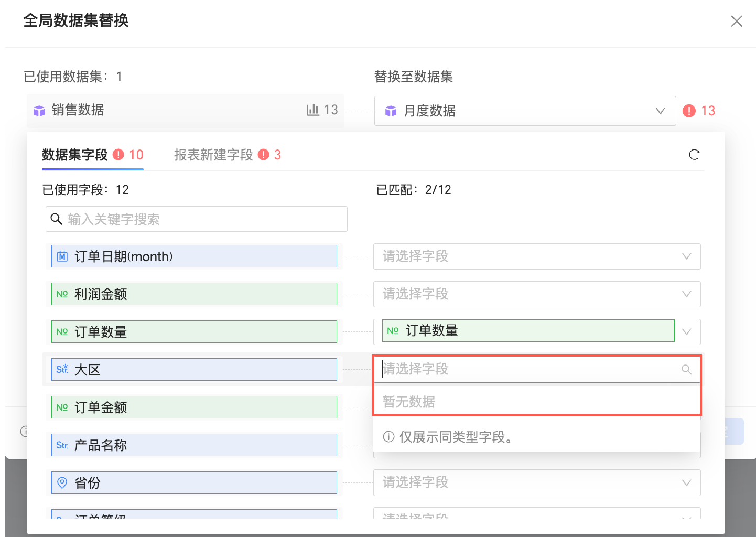756x537 pixels.
Task: Click number icon in matched 订单数量 dropdown
Action: 393,331
